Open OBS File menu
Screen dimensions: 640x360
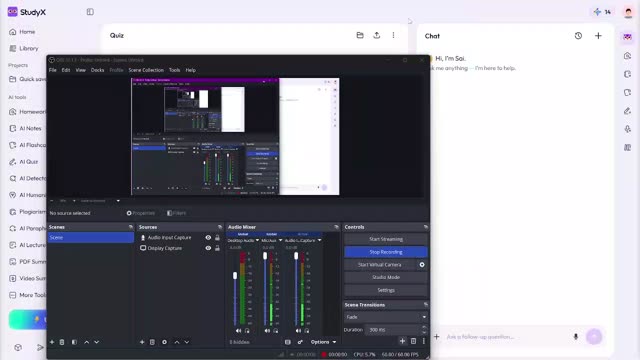[53, 70]
